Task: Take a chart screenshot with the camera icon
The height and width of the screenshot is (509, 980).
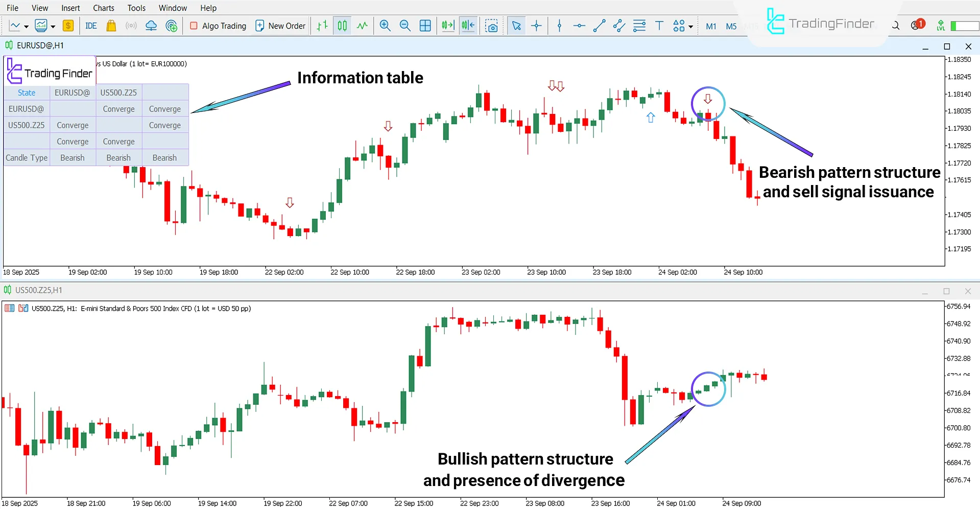Action: point(492,26)
